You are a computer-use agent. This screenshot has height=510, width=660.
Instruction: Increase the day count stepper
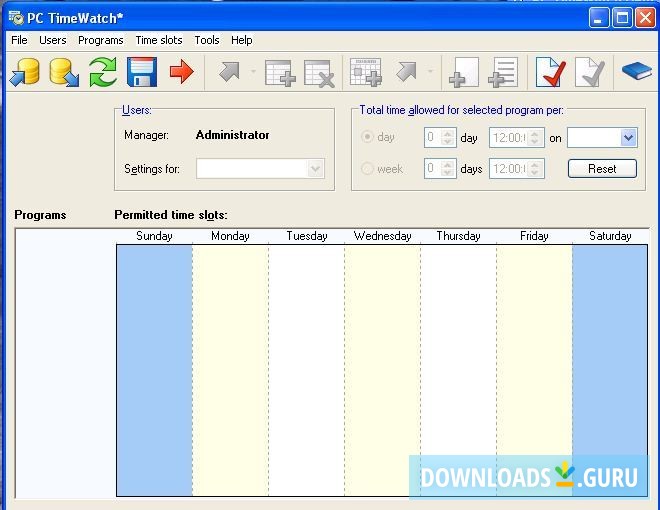click(x=448, y=133)
